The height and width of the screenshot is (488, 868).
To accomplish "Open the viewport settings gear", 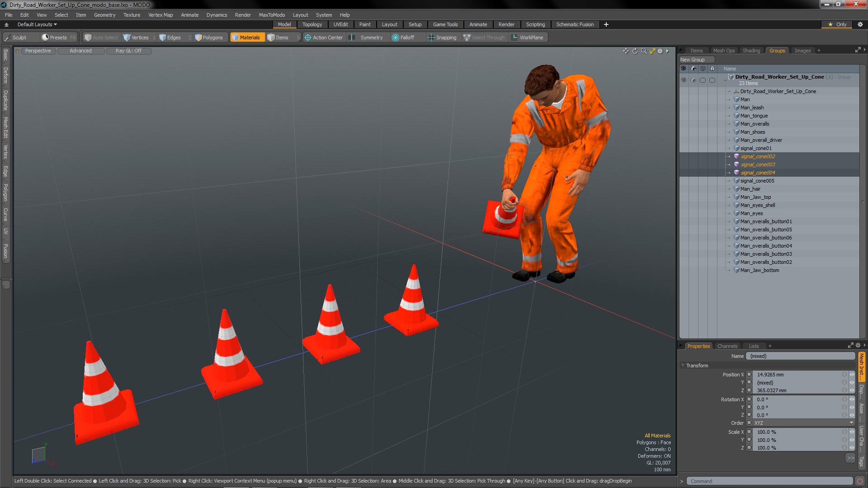I will pyautogui.click(x=660, y=51).
